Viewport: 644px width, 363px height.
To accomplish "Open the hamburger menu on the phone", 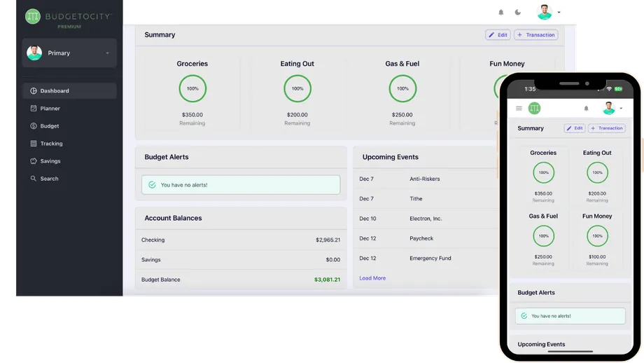I will 519,109.
